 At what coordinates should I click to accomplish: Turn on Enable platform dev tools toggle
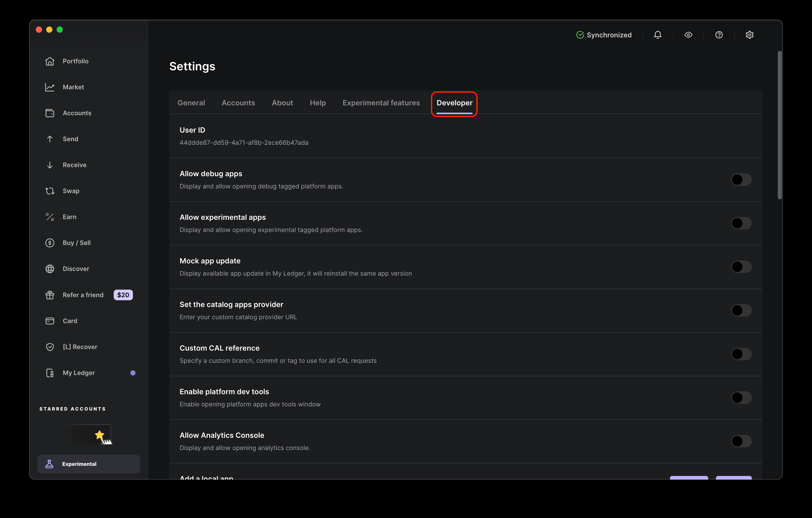741,398
